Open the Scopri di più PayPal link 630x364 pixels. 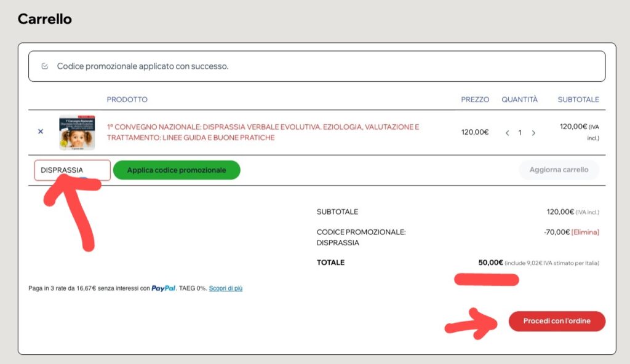tap(225, 288)
